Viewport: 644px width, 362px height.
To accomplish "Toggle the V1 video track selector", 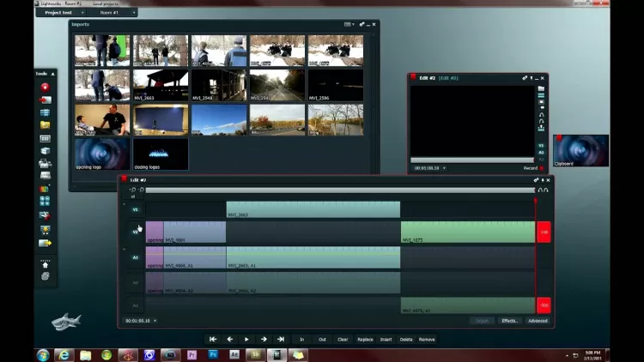I will [x=135, y=209].
